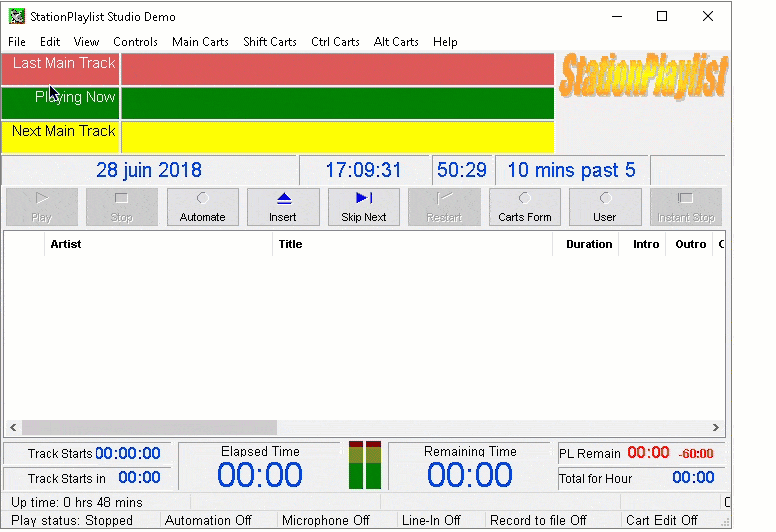
Task: Click the Restart button
Action: point(444,207)
